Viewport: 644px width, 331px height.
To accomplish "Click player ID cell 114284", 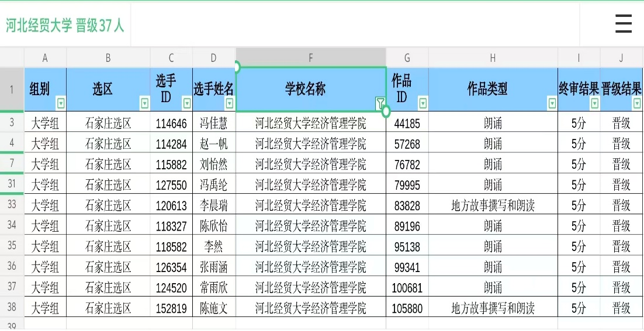I will coord(171,143).
